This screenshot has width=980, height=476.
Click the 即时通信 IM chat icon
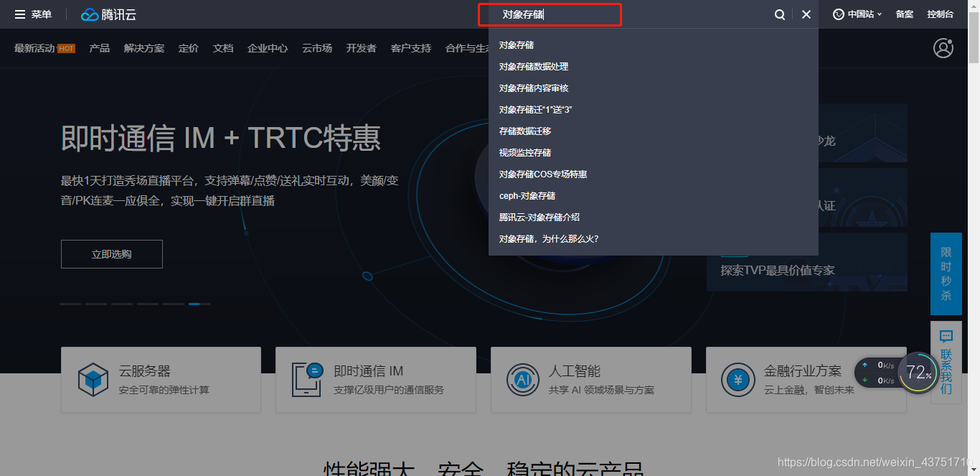pyautogui.click(x=308, y=380)
